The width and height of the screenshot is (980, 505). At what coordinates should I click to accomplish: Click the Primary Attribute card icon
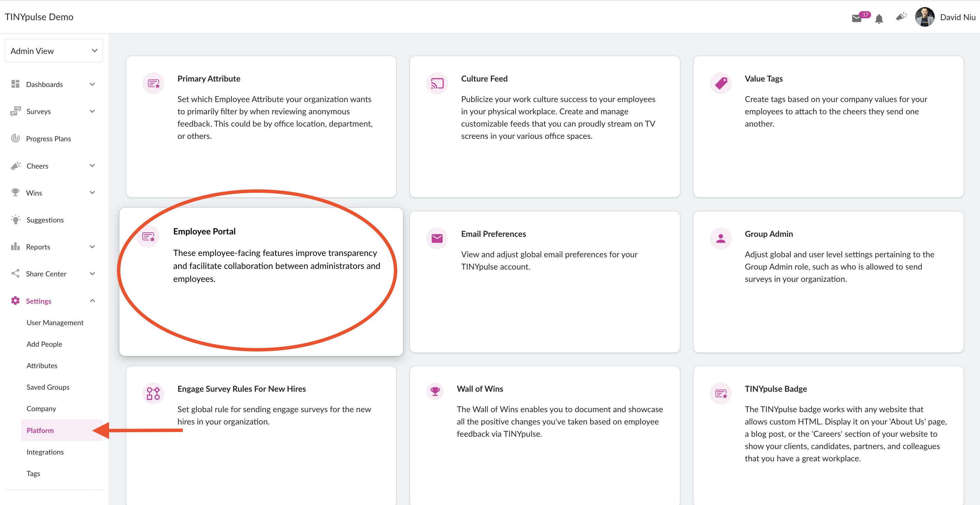click(x=154, y=83)
